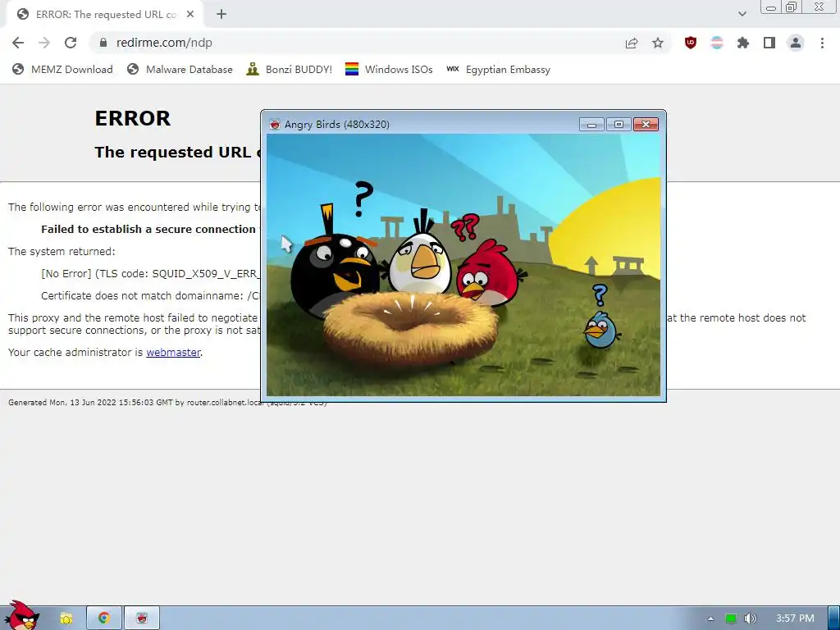The width and height of the screenshot is (840, 630).
Task: Bookmark this page with the star icon
Action: (x=658, y=43)
